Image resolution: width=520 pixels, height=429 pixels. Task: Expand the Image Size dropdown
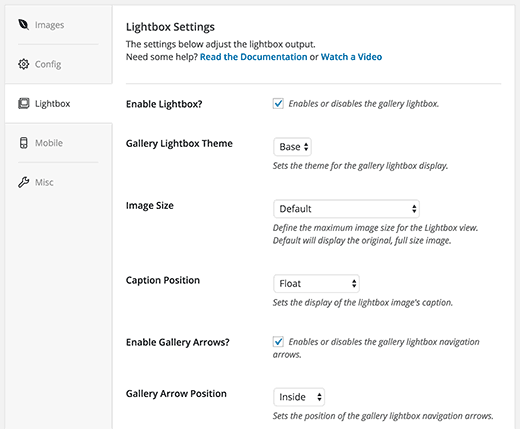click(346, 209)
